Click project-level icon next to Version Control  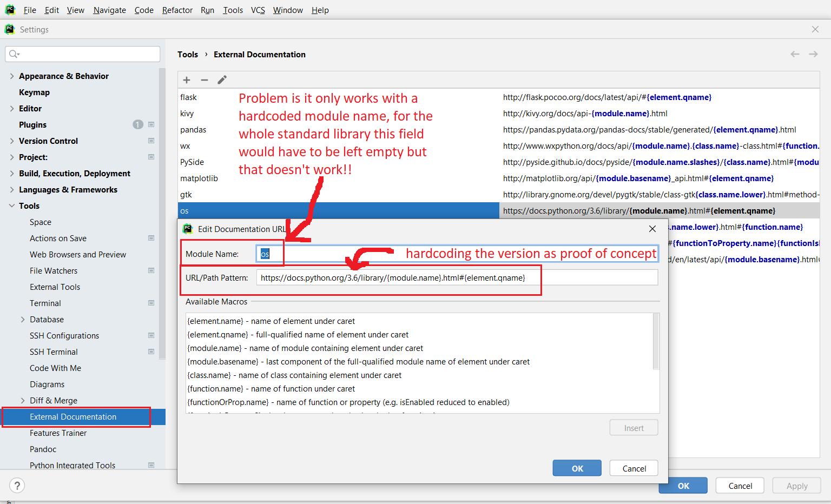(x=151, y=141)
